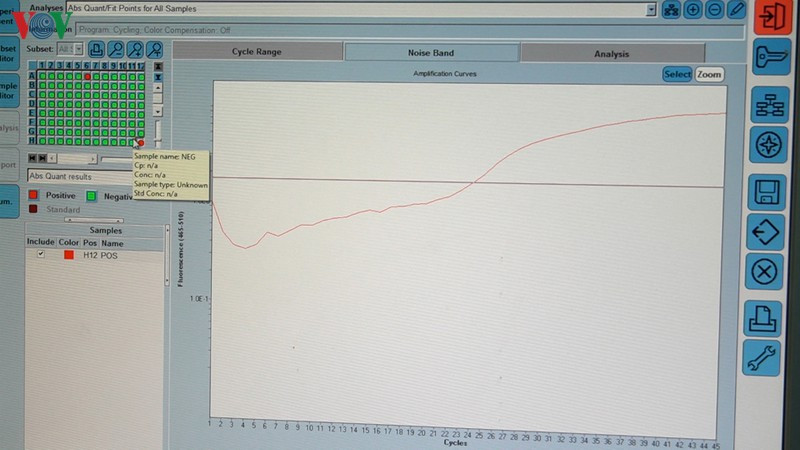Viewport: 800px width, 450px height.
Task: Click the circled X close-object icon
Action: [x=764, y=272]
